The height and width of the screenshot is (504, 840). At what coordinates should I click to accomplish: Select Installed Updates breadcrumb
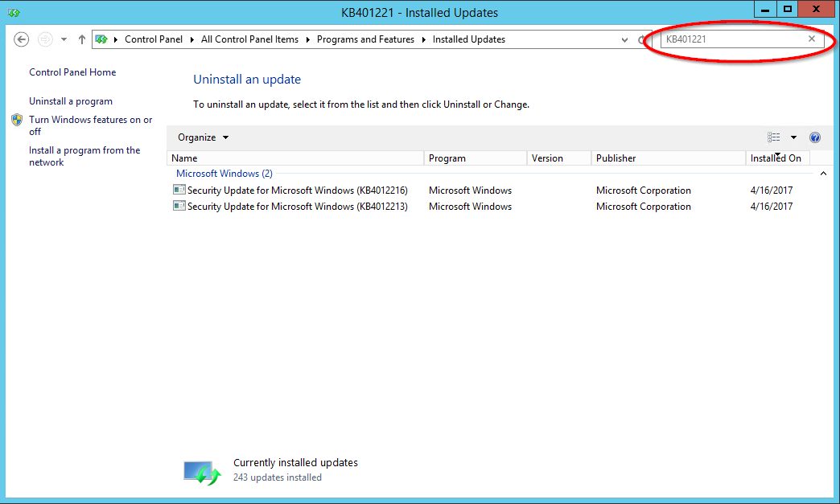pos(469,39)
